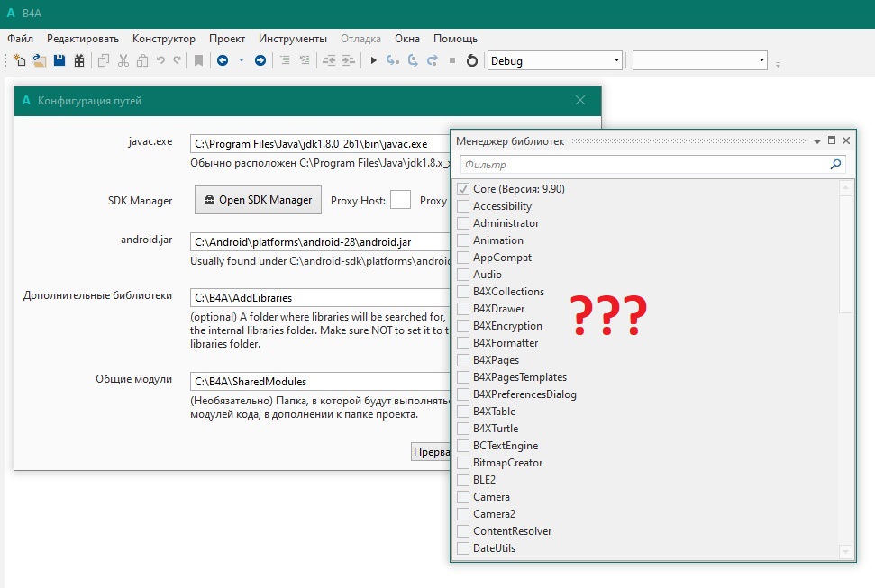Navigate backward with the blue left arrow
This screenshot has width=875, height=588.
[222, 60]
